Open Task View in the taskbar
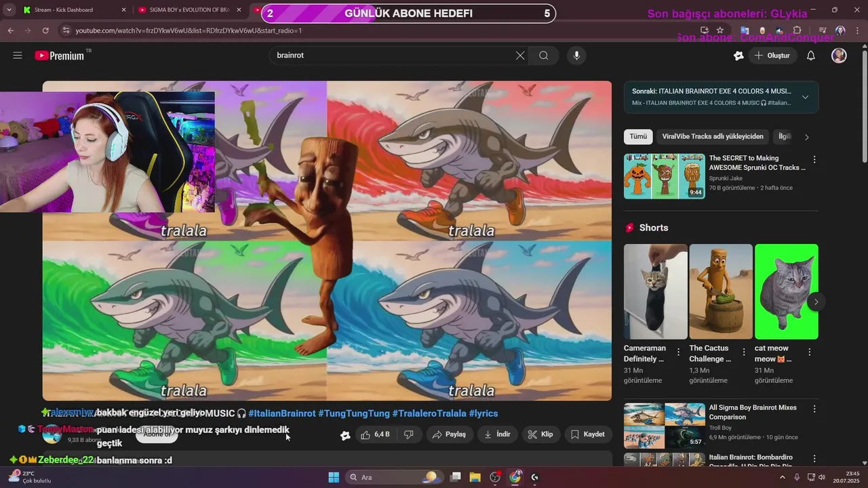Screen dimensions: 868x488 click(456, 477)
